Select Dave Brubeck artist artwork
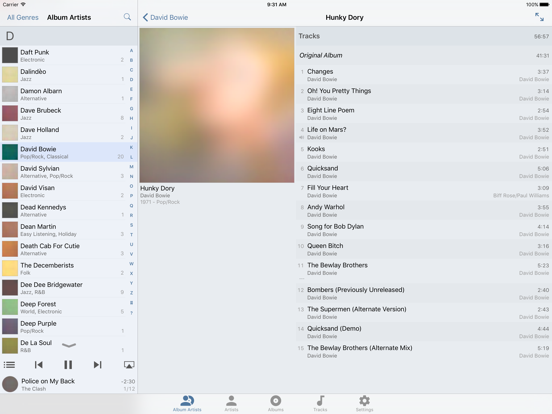The width and height of the screenshot is (552, 414). 10,113
